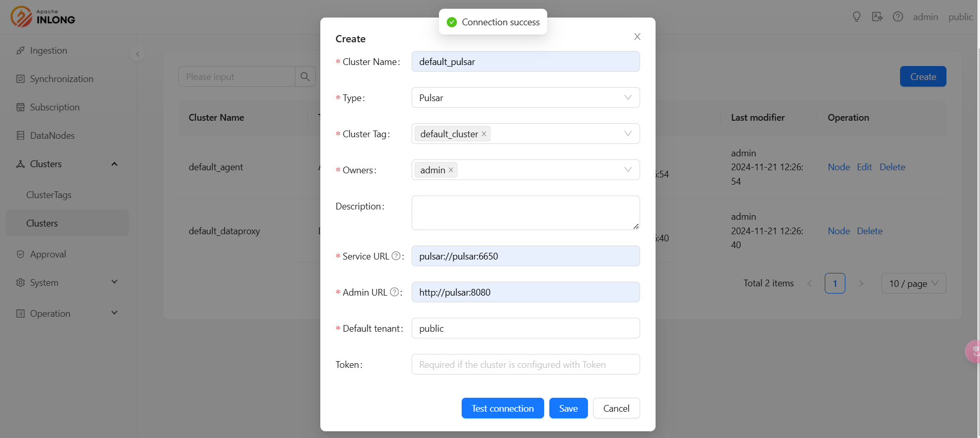Close the Create dialog
Viewport: 980px width, 438px height.
click(637, 37)
